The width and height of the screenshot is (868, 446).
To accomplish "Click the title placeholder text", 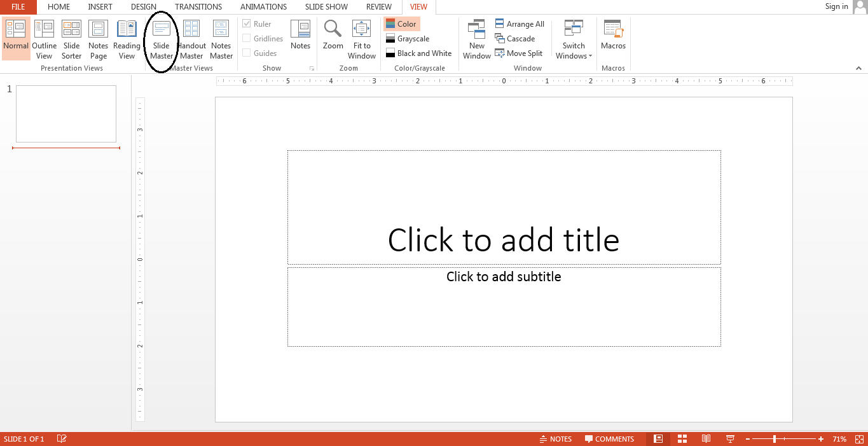I will coord(504,240).
